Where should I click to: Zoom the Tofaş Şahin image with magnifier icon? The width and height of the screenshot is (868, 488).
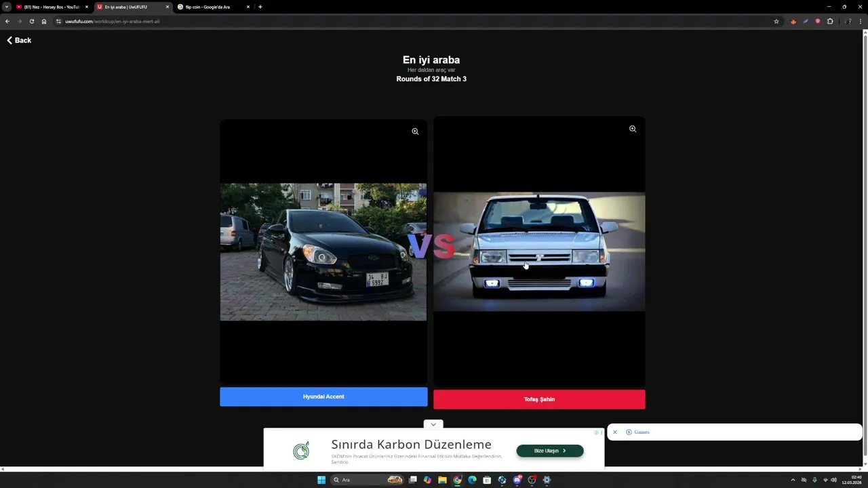(633, 129)
